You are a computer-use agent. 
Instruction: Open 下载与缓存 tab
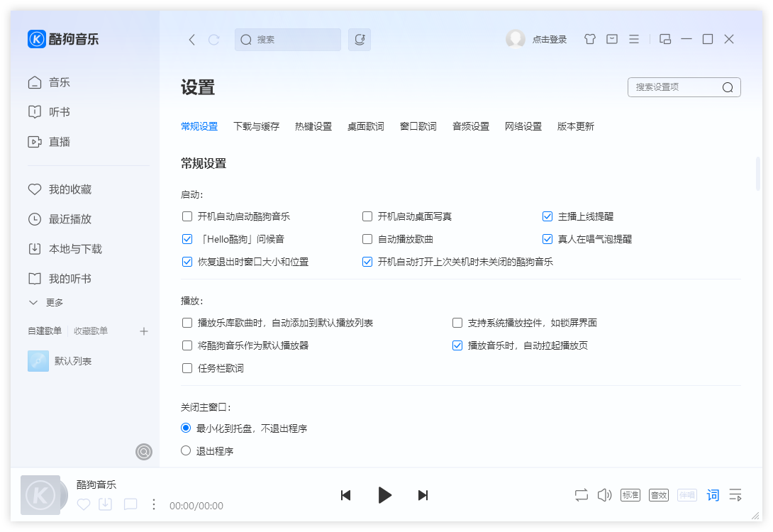coord(256,127)
